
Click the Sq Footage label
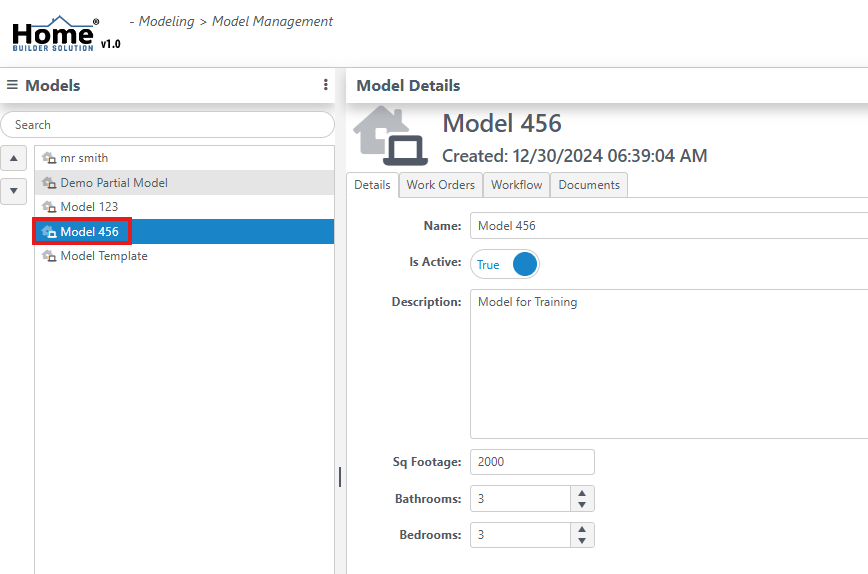[427, 462]
